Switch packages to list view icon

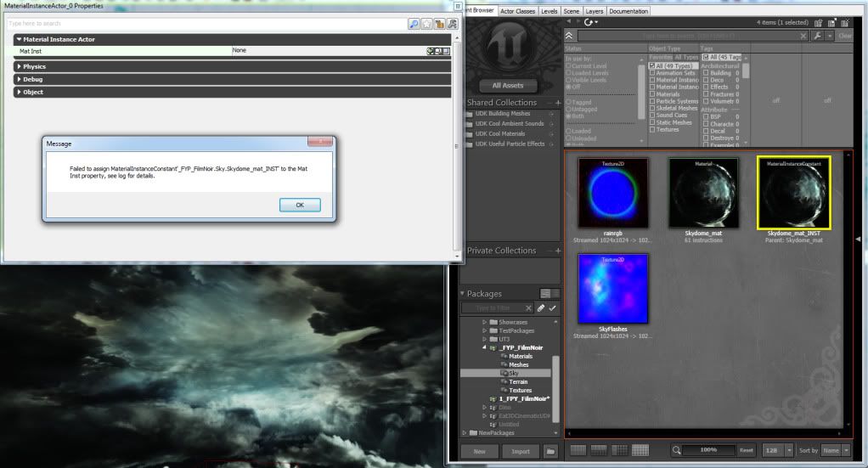pos(555,294)
